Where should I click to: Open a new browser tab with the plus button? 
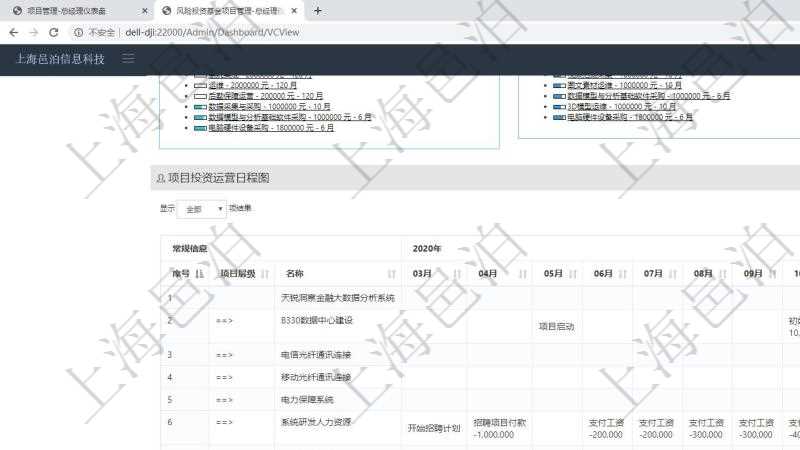pos(317,11)
